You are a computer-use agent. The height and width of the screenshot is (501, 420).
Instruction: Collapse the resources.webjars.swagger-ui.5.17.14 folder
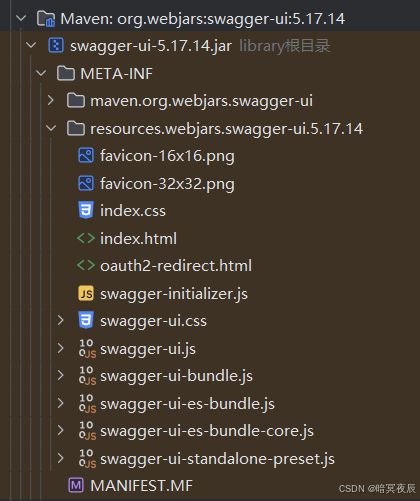[51, 128]
